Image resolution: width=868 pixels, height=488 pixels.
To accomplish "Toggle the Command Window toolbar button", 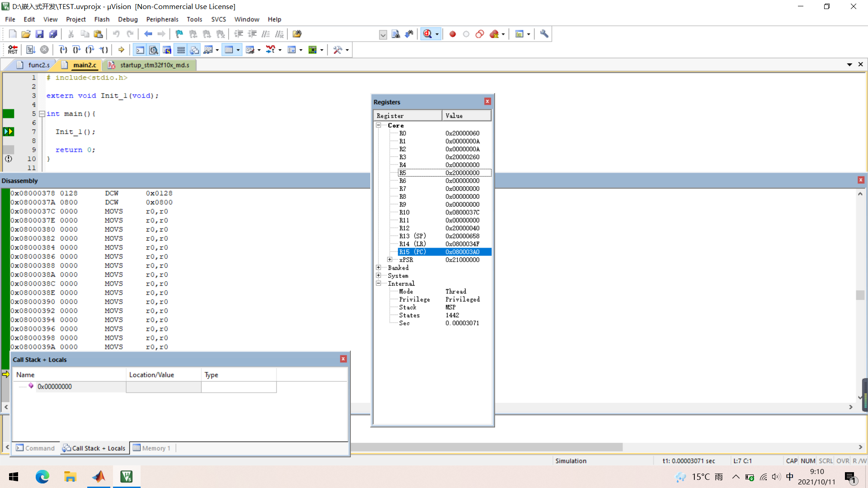I will [x=140, y=50].
